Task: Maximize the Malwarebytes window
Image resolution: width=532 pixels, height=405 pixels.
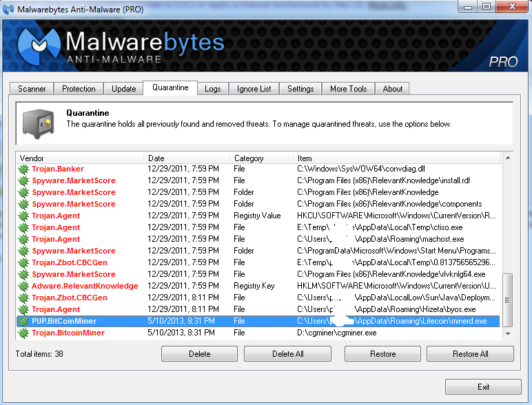Action: (x=487, y=6)
